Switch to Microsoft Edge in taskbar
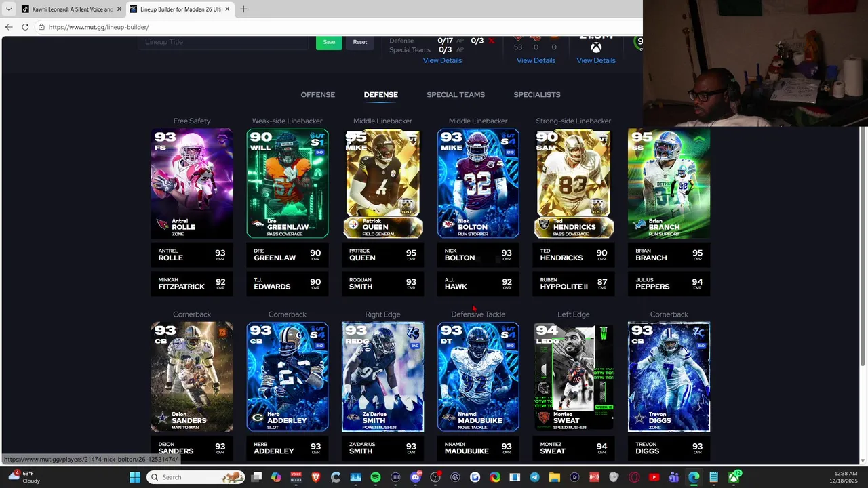Image resolution: width=868 pixels, height=488 pixels. click(x=694, y=477)
